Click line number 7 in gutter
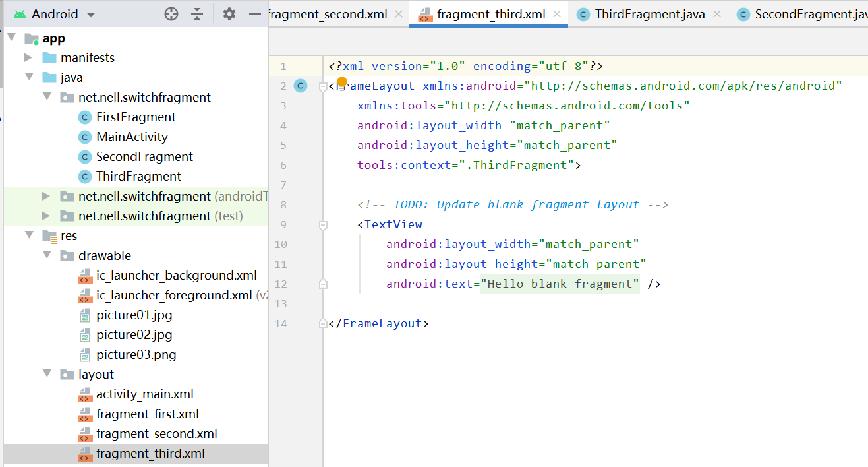Viewport: 868px width, 467px height. pyautogui.click(x=283, y=185)
